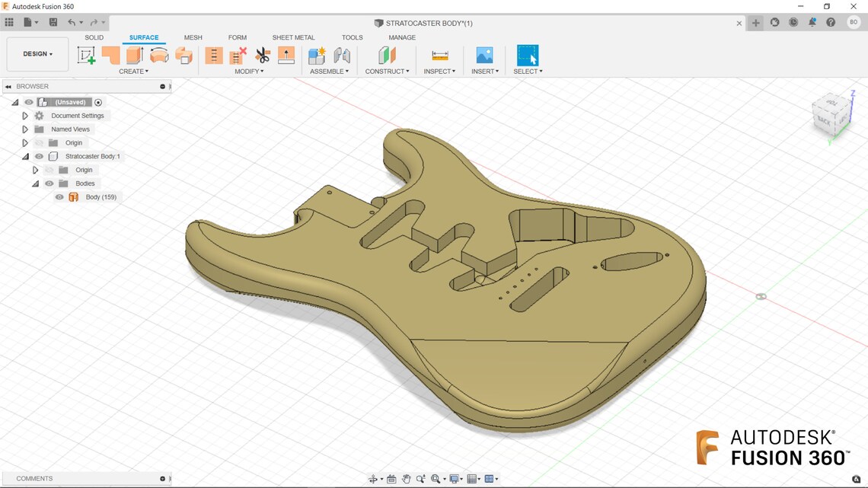Toggle visibility of Stratocaster Body:1 component
The height and width of the screenshot is (488, 868).
tap(38, 156)
